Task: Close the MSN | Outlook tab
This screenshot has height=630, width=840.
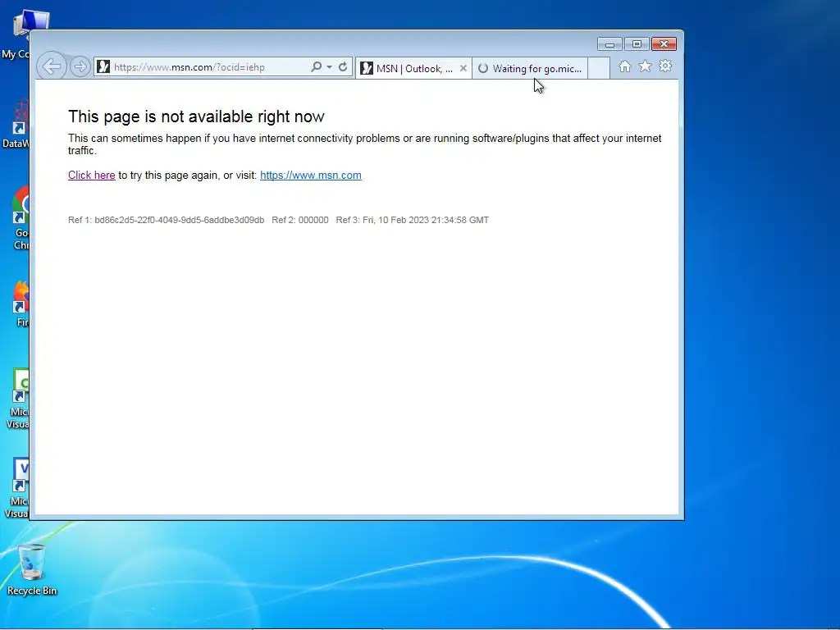Action: click(463, 69)
